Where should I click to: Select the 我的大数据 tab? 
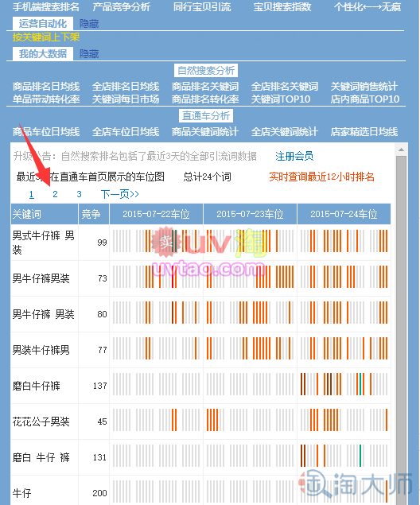coord(43,53)
